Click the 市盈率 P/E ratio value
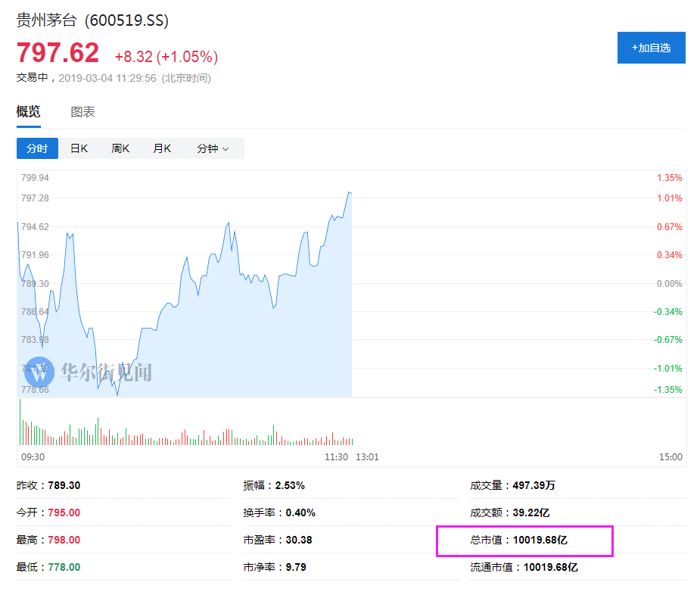700x595 pixels. (298, 540)
